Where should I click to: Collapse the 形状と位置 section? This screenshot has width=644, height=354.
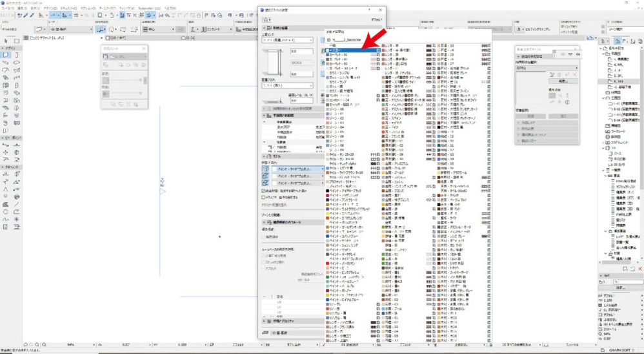pyautogui.click(x=264, y=28)
